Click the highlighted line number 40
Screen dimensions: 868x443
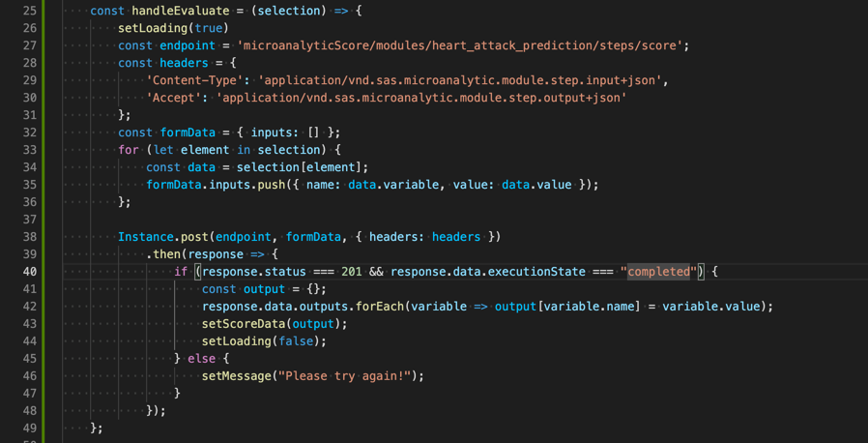tap(29, 272)
